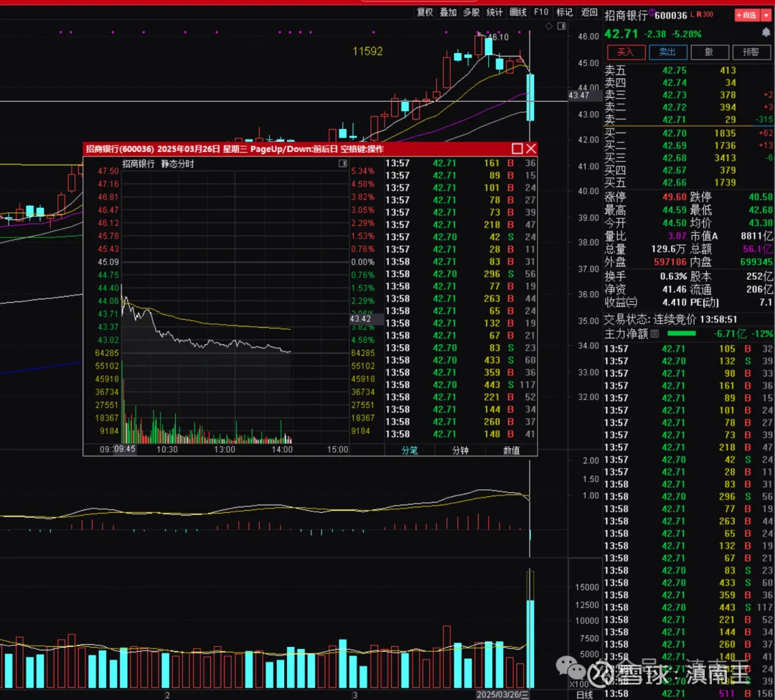Viewport: 775px width, 700px height.
Task: Click the 09:45 time cursor in the popup
Action: (x=125, y=449)
